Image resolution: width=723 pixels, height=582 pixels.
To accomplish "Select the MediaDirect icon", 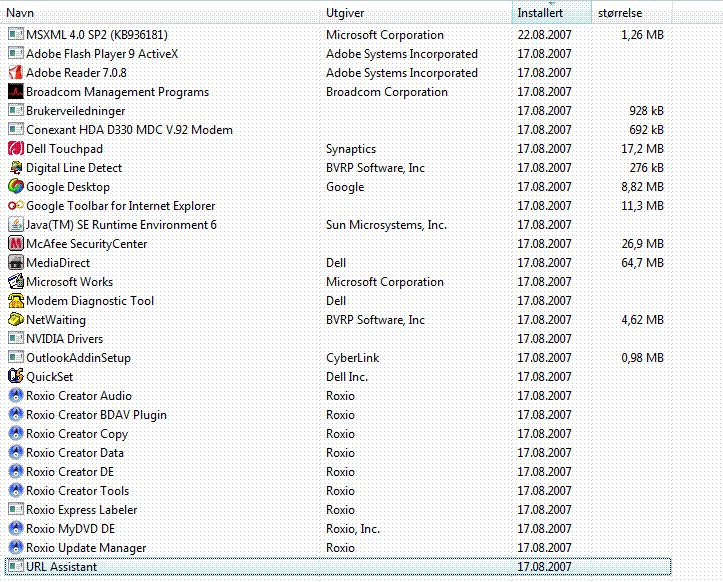I will 16,262.
